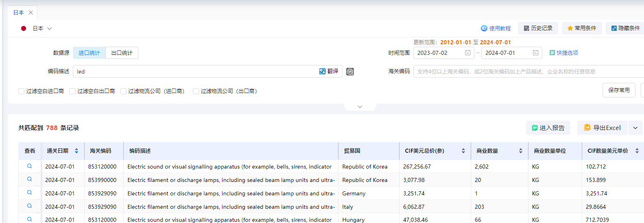Open magnifier for the Germany record
Screen dimensions: 644x223
pos(29,193)
